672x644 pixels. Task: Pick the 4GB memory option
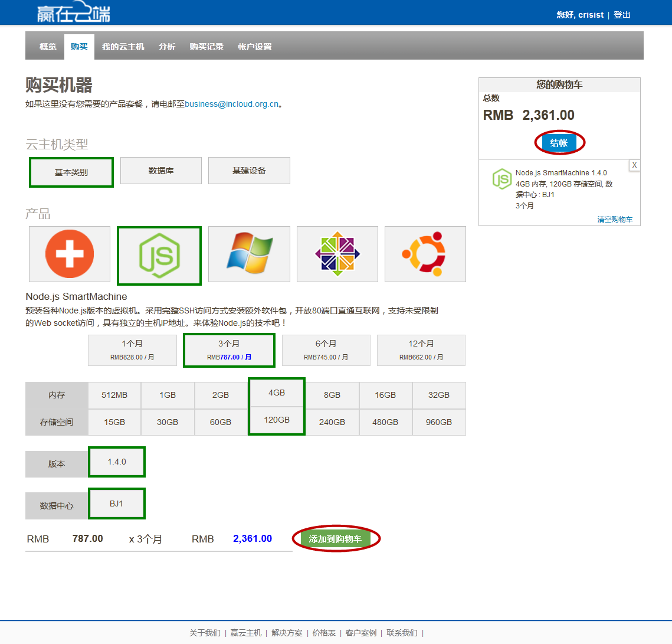click(277, 393)
